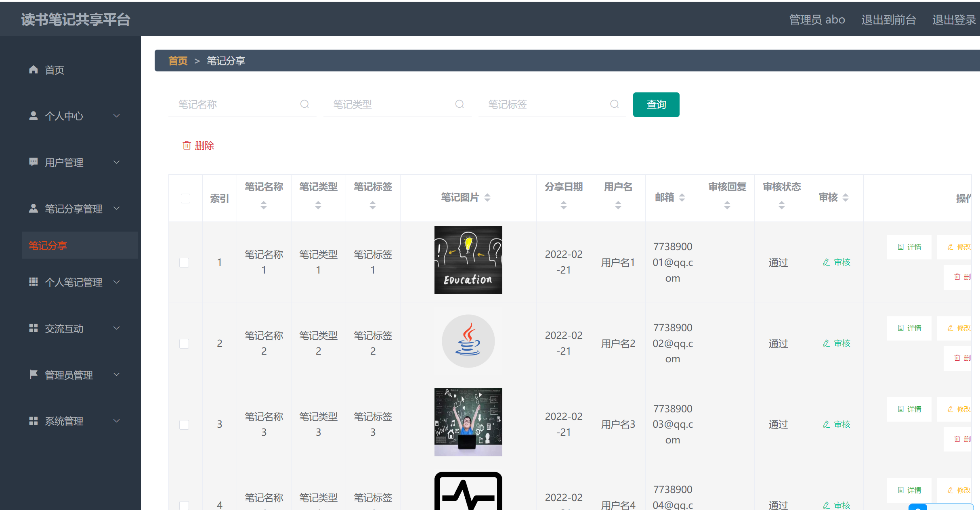980x510 pixels.
Task: Click sort arrows on 笔记图片 column
Action: coord(487,197)
